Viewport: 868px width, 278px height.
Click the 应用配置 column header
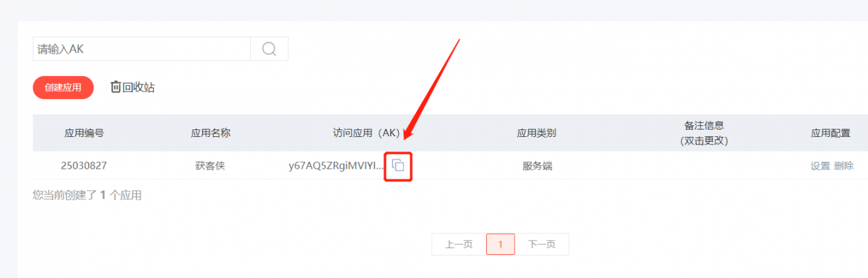pos(831,133)
